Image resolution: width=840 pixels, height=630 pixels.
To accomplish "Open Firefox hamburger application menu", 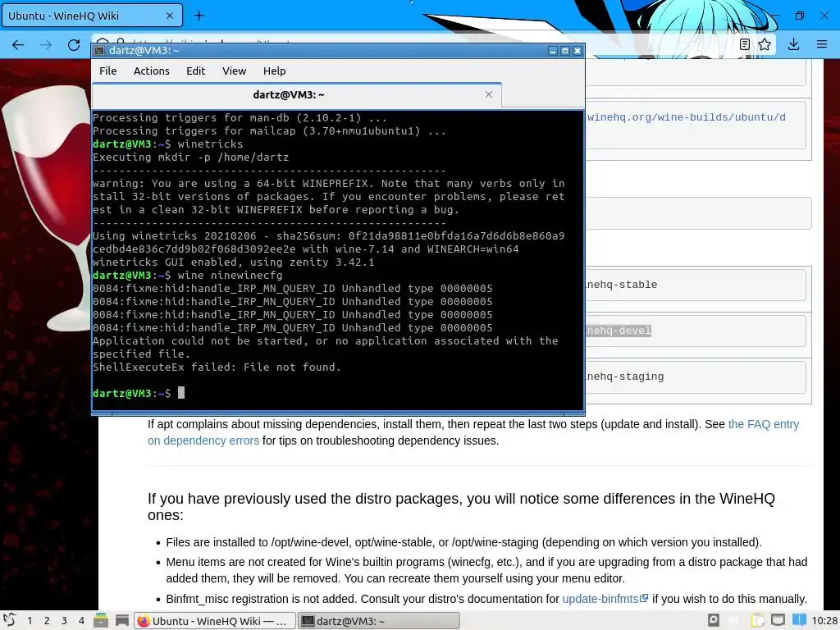I will point(822,44).
